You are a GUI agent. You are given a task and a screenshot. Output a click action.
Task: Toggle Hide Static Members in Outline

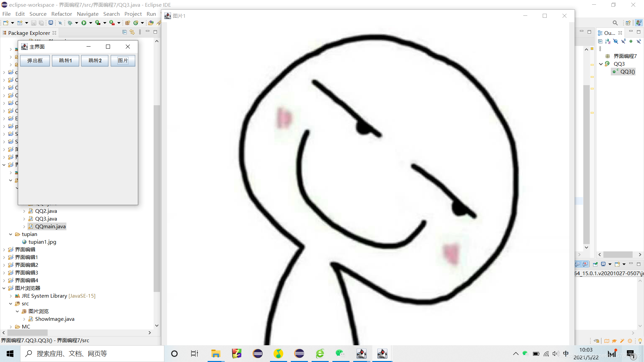(x=623, y=41)
